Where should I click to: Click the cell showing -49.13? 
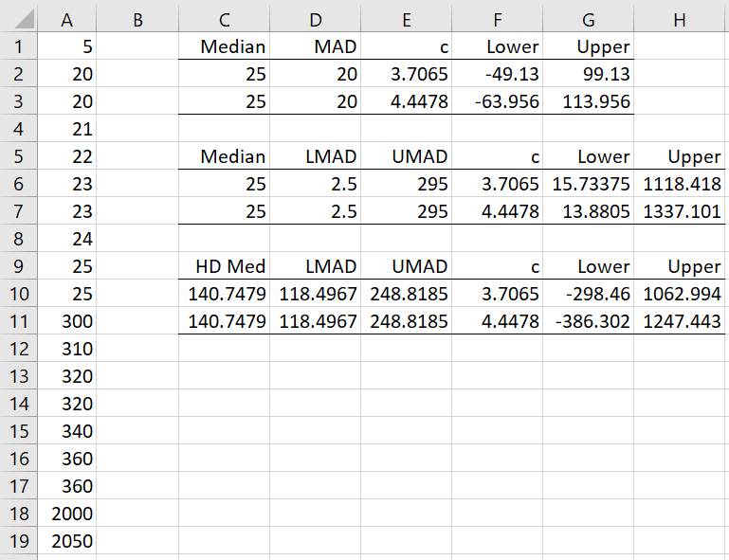[x=497, y=74]
